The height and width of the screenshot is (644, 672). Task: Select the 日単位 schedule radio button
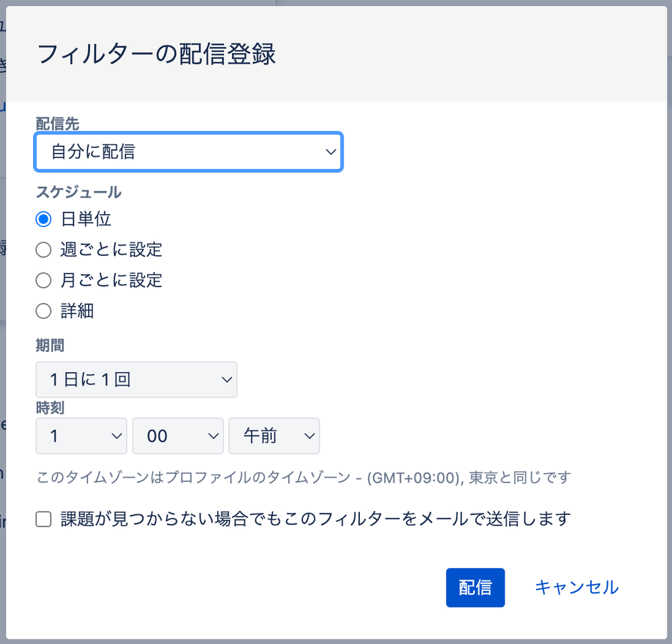coord(42,219)
